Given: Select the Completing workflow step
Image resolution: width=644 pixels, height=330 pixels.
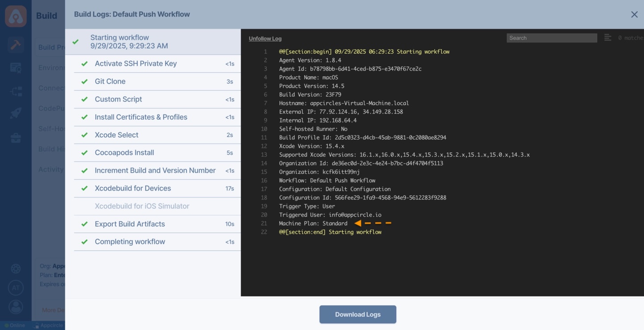Looking at the screenshot, I should tap(130, 242).
